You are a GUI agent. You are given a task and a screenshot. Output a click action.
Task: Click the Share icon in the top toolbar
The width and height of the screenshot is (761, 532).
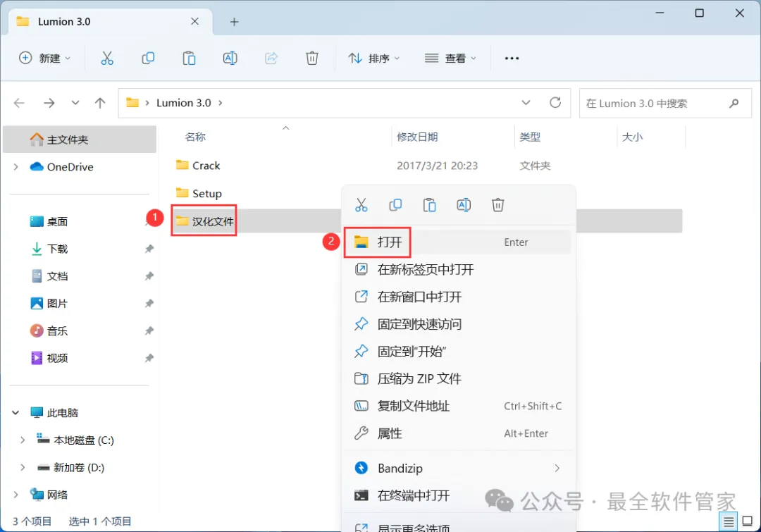[271, 58]
